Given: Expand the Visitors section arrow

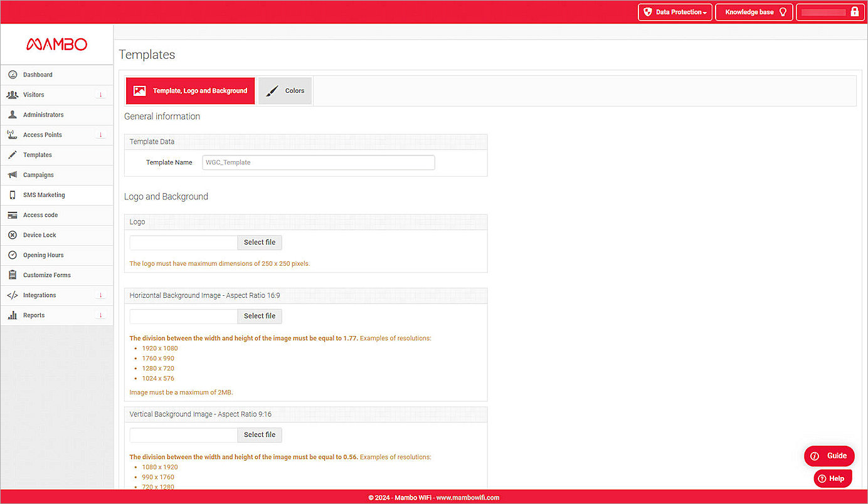Looking at the screenshot, I should [101, 95].
